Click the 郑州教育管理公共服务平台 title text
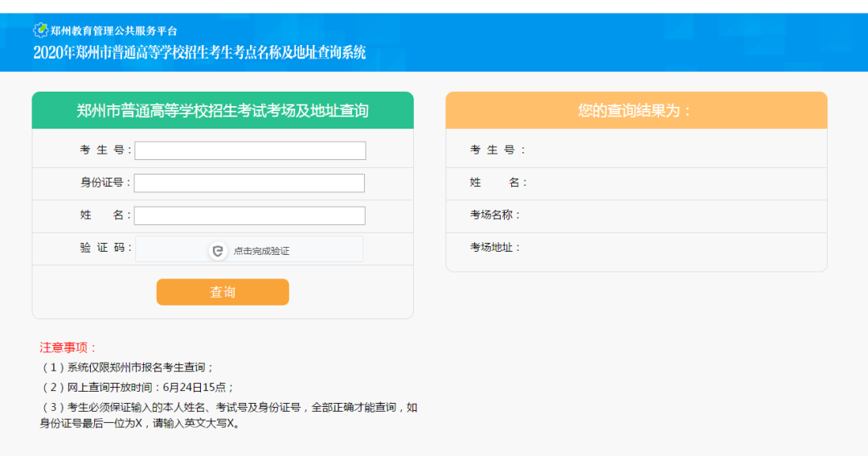This screenshot has width=868, height=456. point(113,31)
